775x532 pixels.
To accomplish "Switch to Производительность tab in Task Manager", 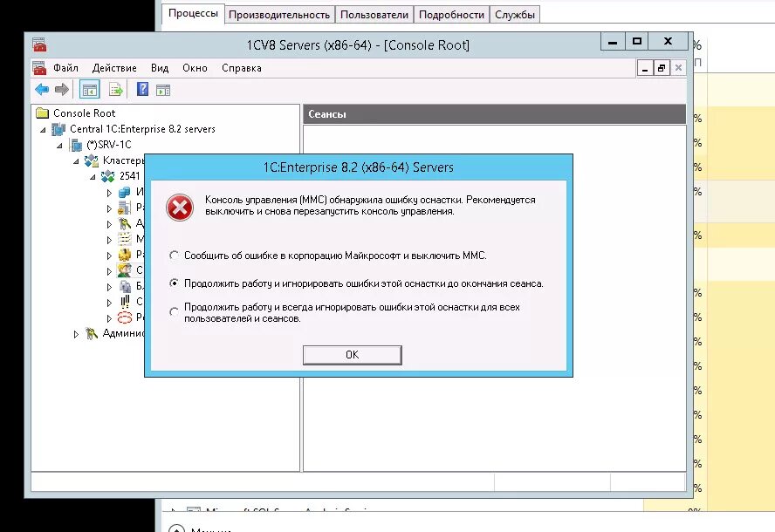I will [x=279, y=15].
